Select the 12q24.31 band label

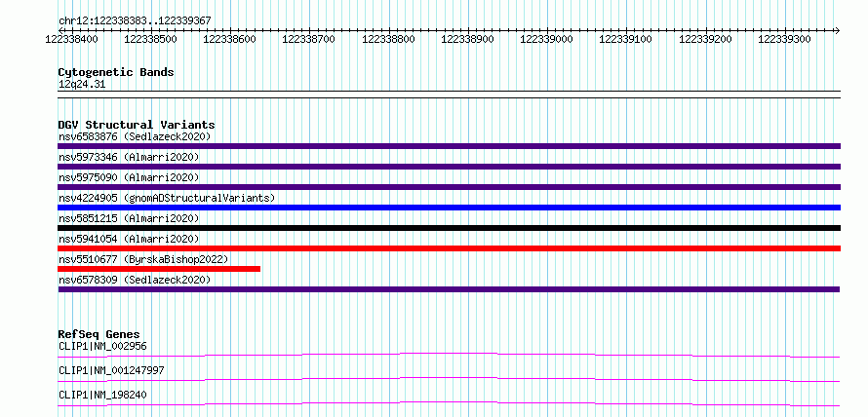[x=82, y=85]
